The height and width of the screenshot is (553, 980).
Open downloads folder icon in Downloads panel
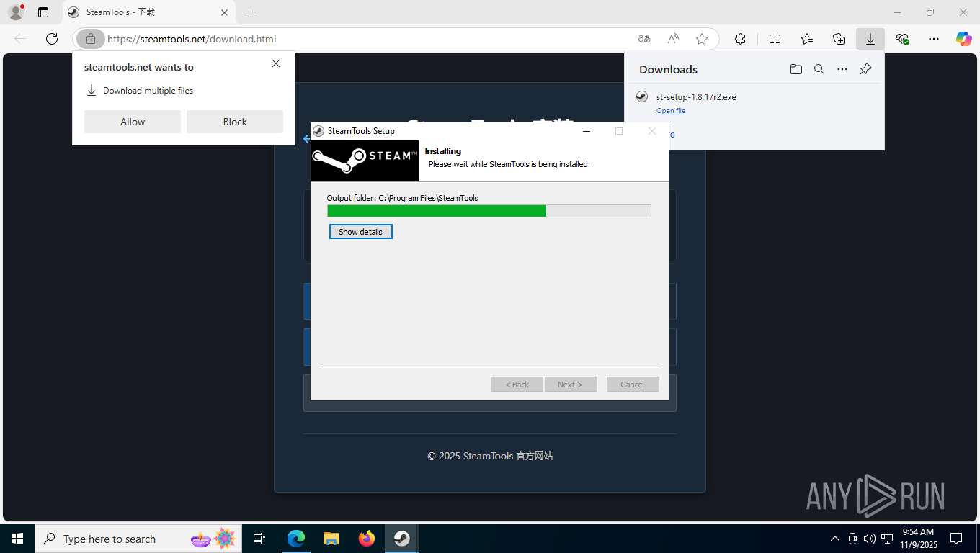pyautogui.click(x=796, y=69)
